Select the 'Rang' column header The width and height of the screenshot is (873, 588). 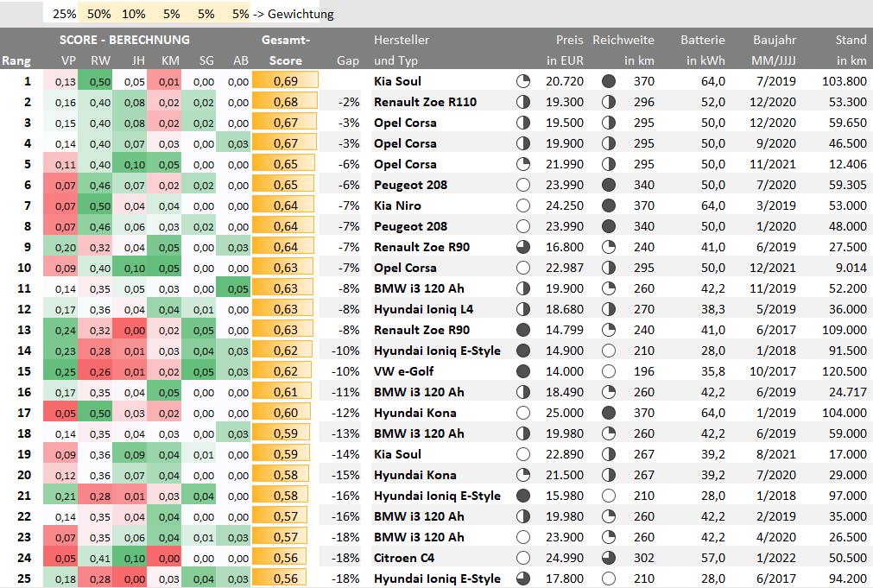(16, 60)
